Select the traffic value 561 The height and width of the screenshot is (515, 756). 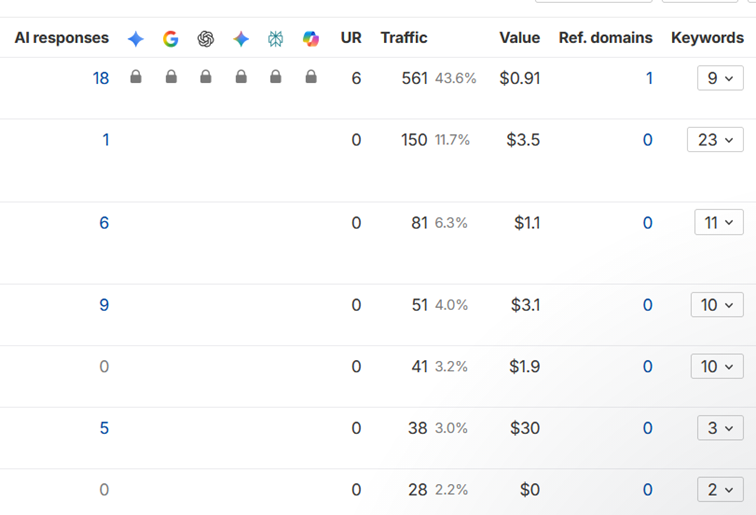click(415, 78)
